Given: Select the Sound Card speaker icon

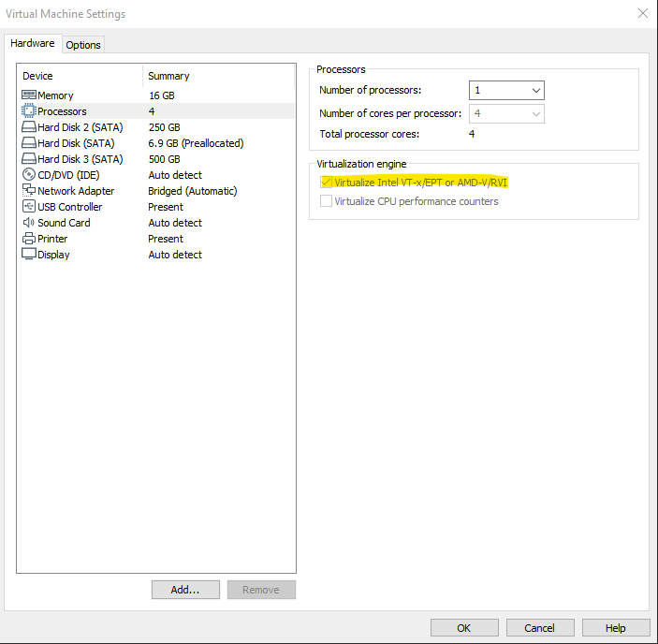Looking at the screenshot, I should click(x=28, y=223).
